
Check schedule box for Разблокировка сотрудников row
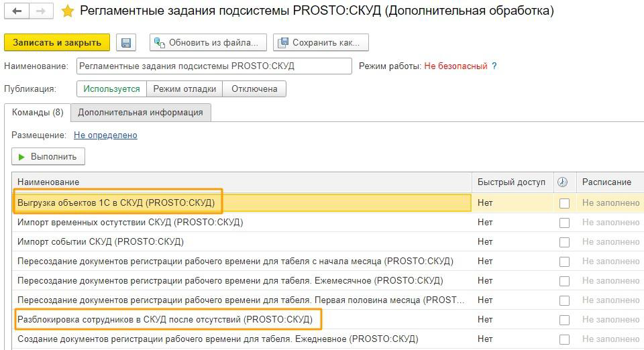[x=564, y=320]
